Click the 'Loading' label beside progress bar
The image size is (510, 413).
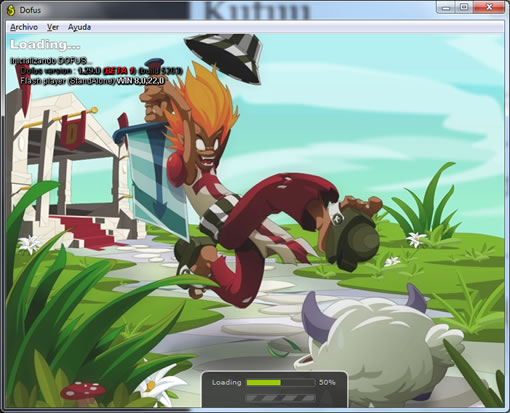click(227, 382)
